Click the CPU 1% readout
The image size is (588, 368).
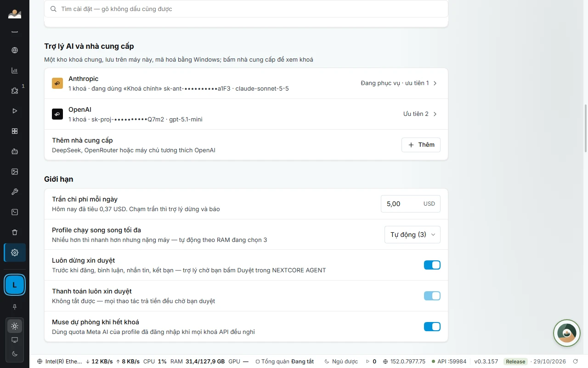coord(155,362)
